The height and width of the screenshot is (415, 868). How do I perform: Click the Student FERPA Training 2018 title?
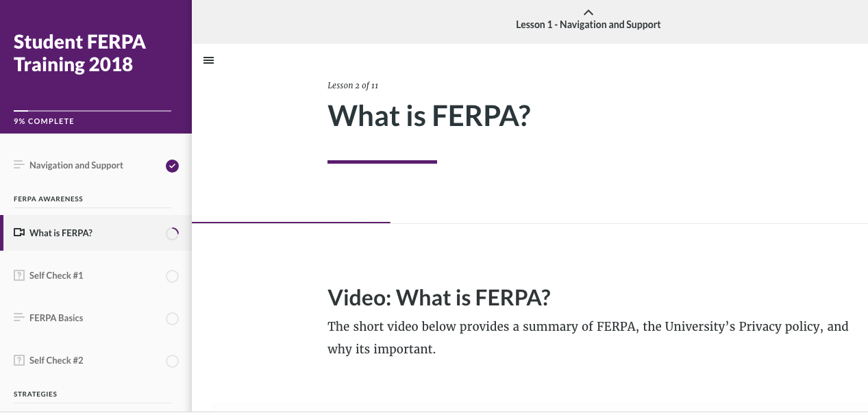pos(79,53)
